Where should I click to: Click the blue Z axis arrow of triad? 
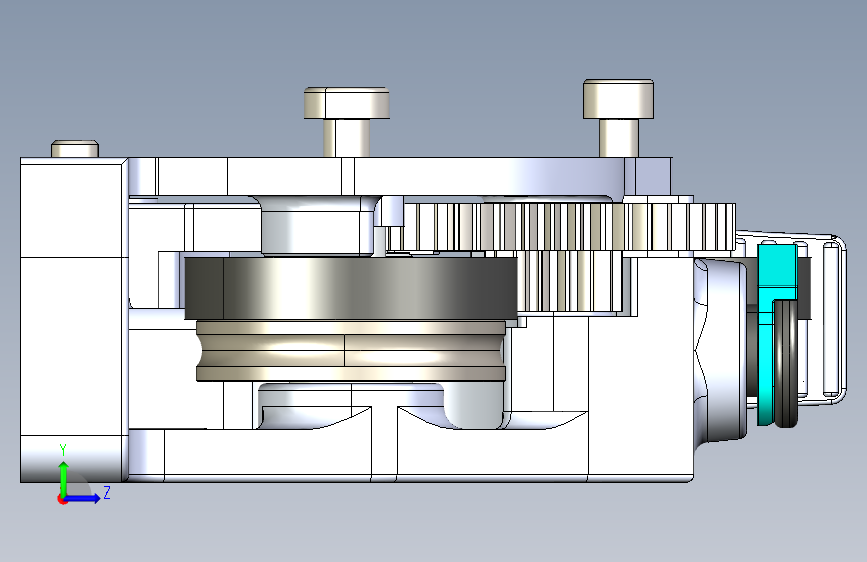coord(83,498)
